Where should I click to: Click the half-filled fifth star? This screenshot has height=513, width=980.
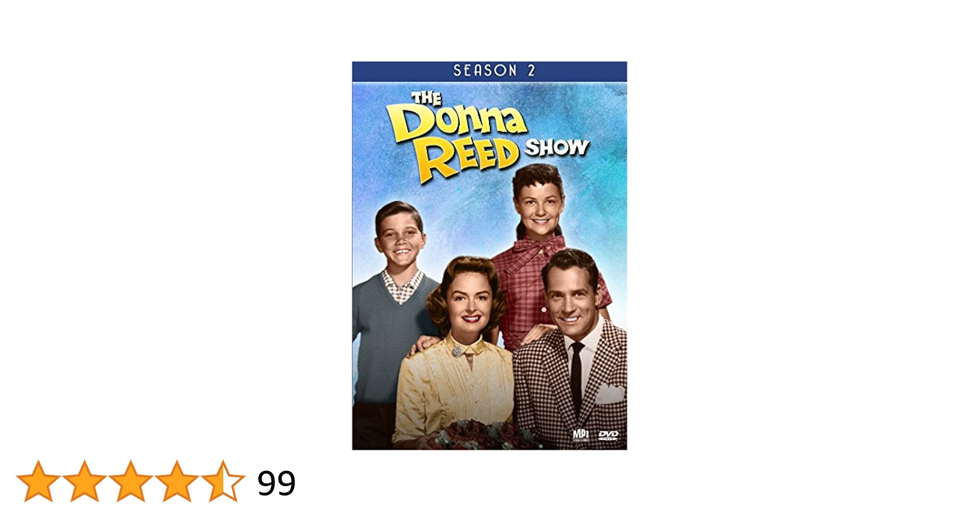[x=223, y=481]
